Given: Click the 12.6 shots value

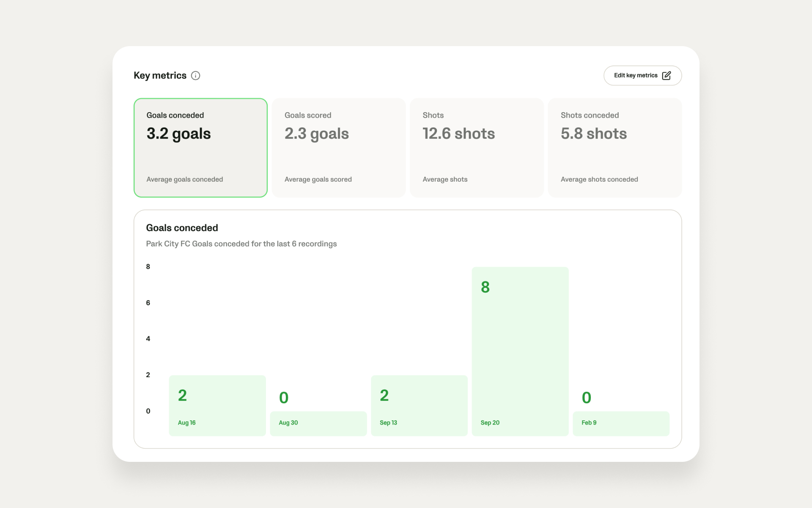Looking at the screenshot, I should click(x=458, y=134).
